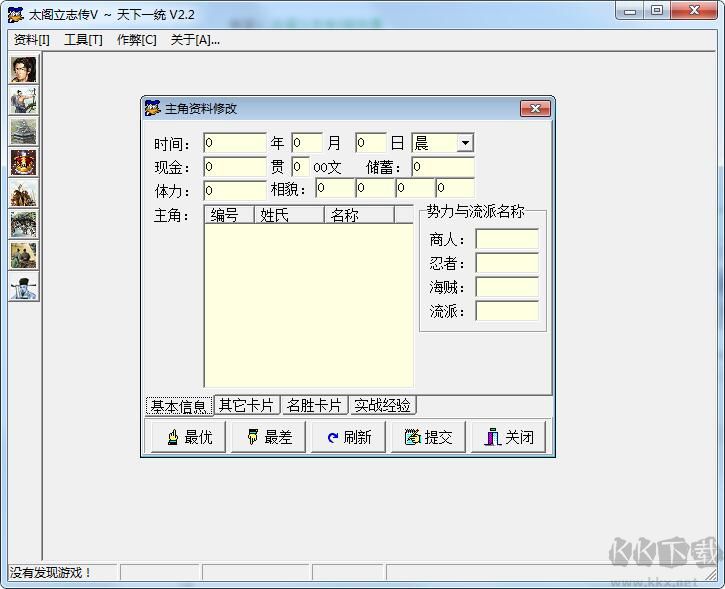Click the archer warrior sidebar icon
The image size is (725, 589).
24,100
